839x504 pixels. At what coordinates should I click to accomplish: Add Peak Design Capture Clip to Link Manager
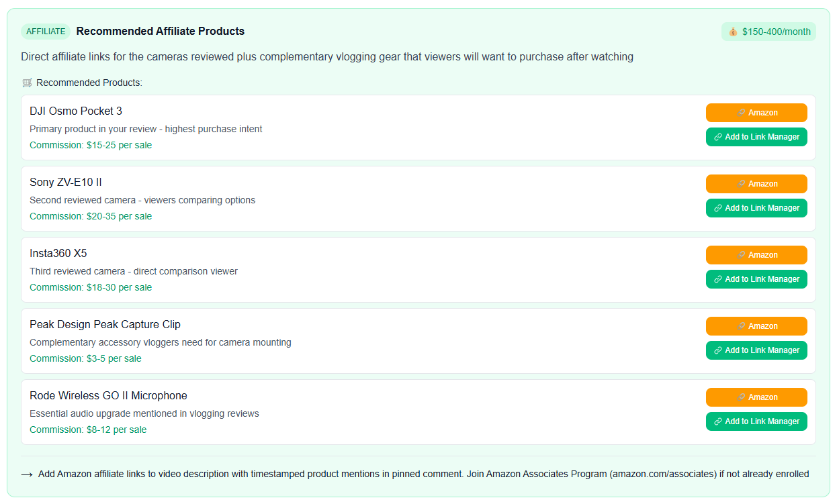click(756, 350)
